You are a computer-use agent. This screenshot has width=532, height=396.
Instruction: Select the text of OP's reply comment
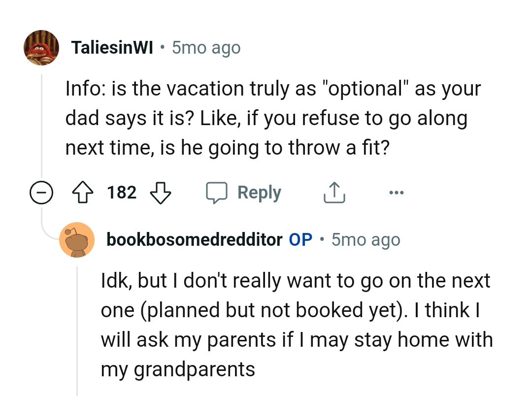click(296, 325)
